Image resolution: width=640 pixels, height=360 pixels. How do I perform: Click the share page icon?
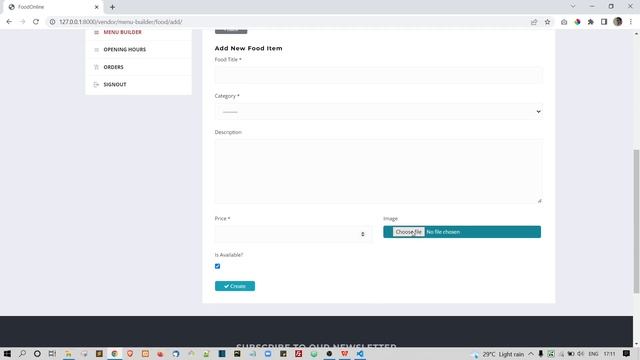[534, 22]
